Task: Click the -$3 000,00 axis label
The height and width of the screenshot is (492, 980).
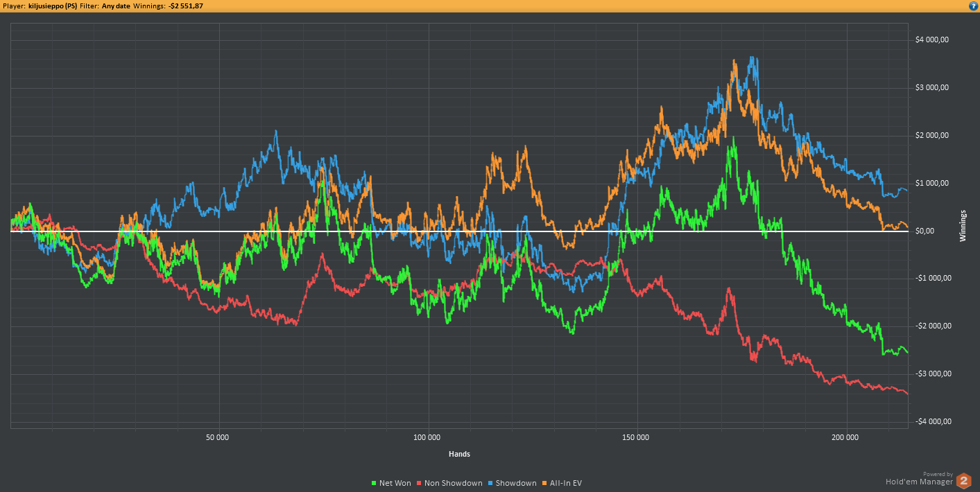Action: click(x=934, y=374)
